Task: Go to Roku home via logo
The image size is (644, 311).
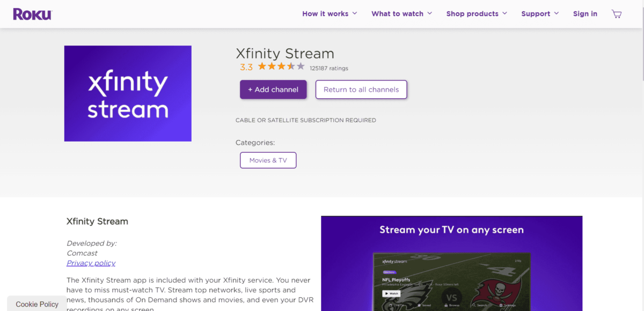Action: click(x=32, y=14)
